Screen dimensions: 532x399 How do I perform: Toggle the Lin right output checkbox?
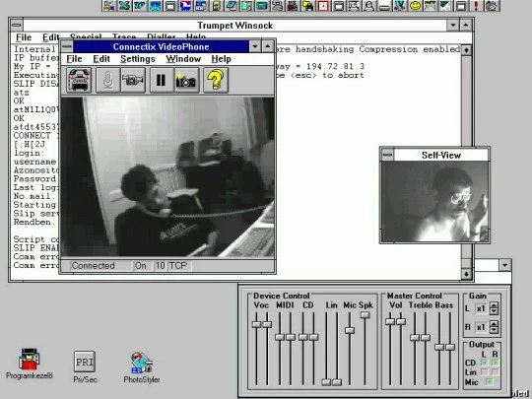coord(495,372)
